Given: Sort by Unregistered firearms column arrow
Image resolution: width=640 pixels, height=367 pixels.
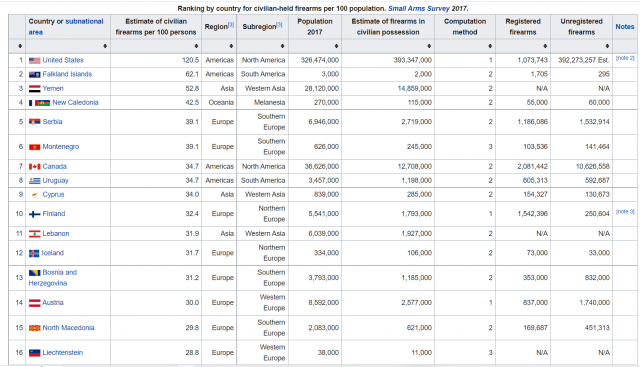Looking at the screenshot, I should pyautogui.click(x=607, y=46).
